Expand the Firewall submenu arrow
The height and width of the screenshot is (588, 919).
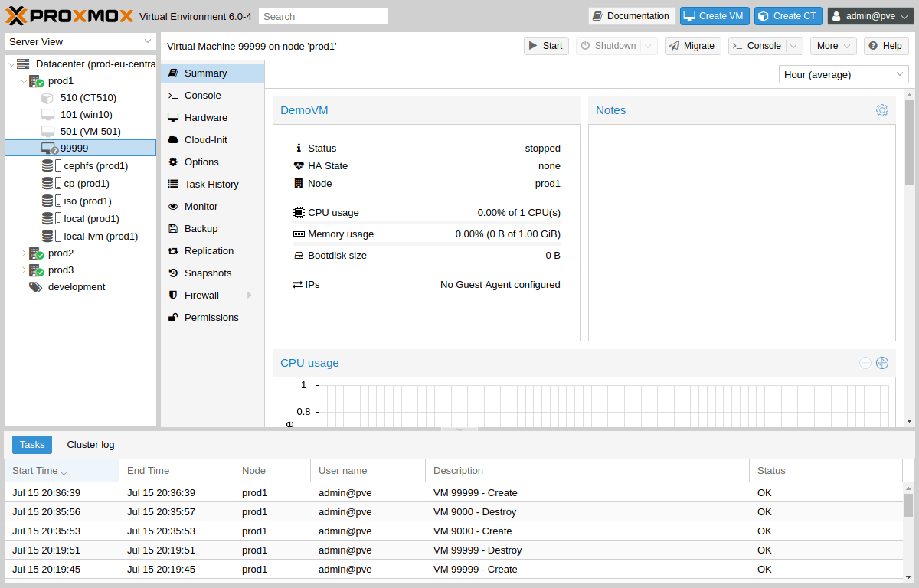coord(248,295)
